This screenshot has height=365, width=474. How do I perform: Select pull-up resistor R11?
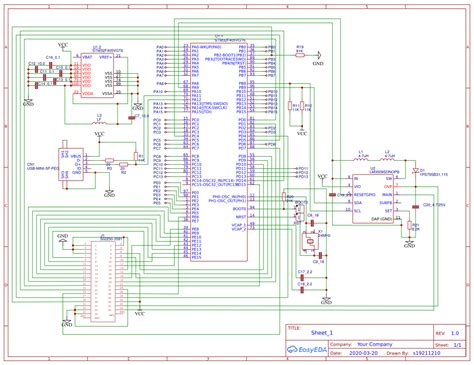[x=290, y=106]
